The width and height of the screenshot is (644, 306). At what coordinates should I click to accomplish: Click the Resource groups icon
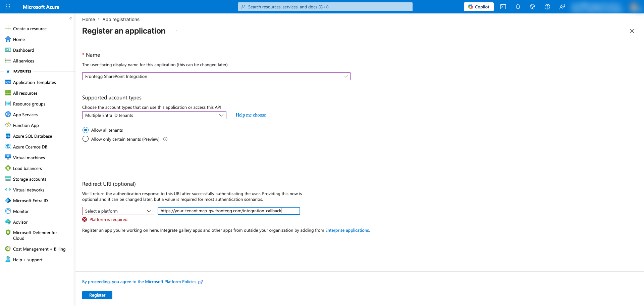tap(8, 104)
